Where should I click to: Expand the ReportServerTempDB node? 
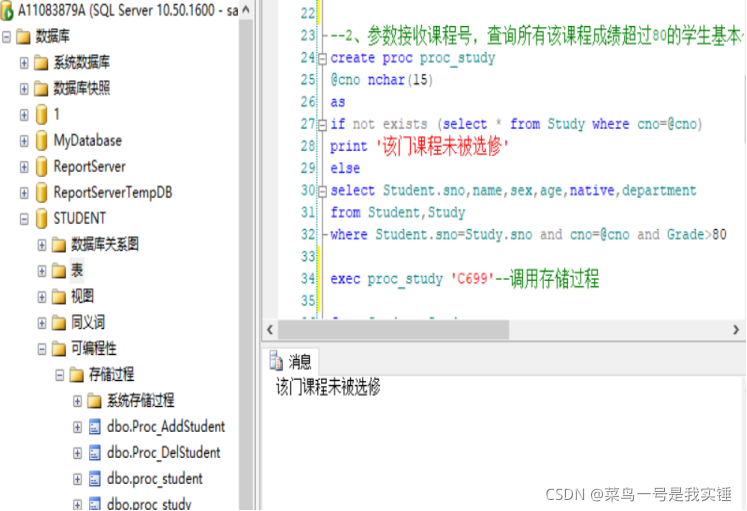pos(24,192)
